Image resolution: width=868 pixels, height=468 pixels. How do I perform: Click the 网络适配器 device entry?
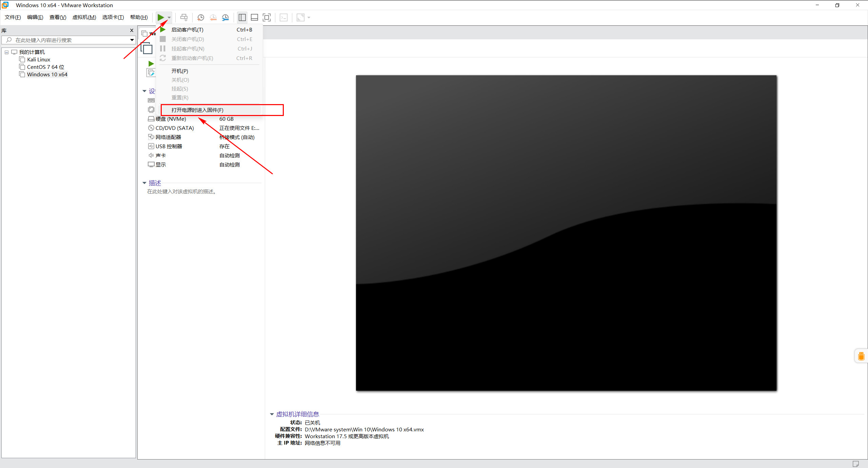click(168, 137)
